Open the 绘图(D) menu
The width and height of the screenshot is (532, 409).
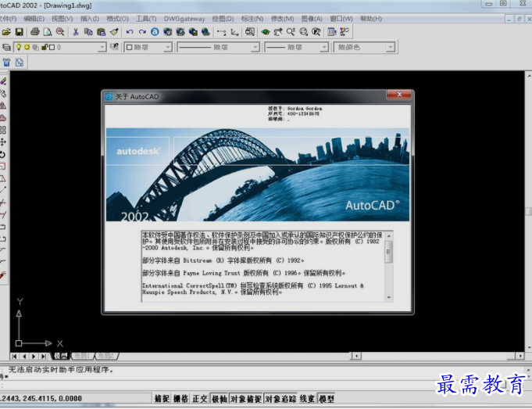click(x=223, y=19)
